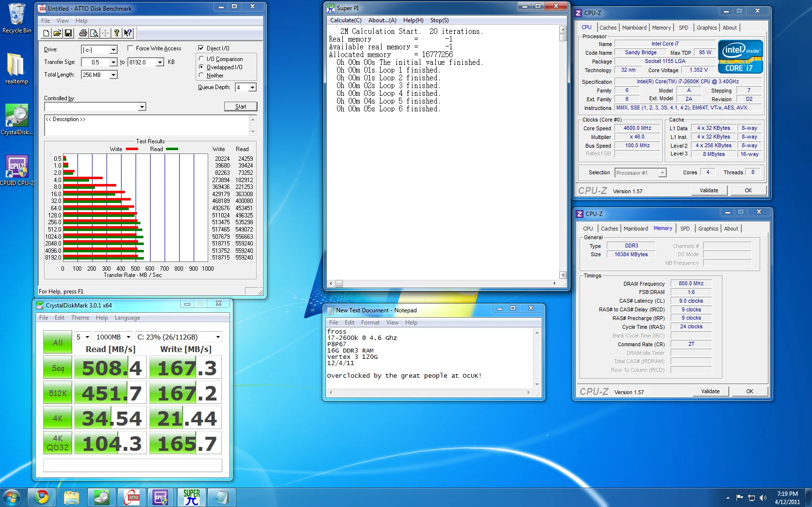Click the Super PI vertical scrollbar thumb
This screenshot has width=812, height=507.
click(563, 37)
